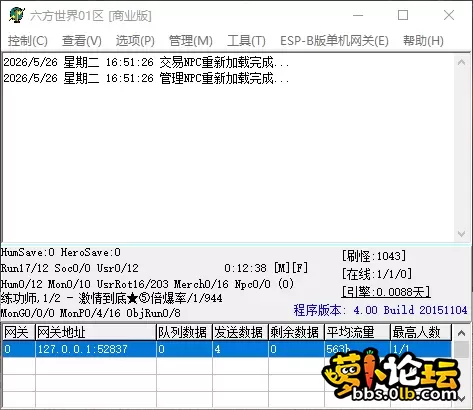Click the 程序版本 4.00 Build 20151104 text

380,310
